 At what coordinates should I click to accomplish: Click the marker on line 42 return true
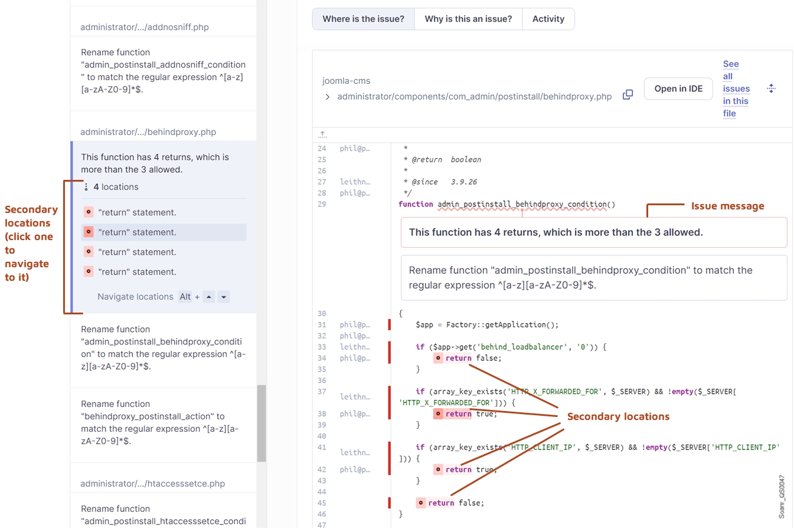coord(438,469)
